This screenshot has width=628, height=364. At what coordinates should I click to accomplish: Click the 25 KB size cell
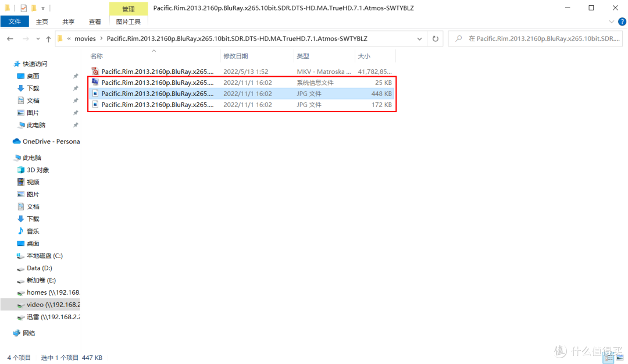tap(383, 83)
